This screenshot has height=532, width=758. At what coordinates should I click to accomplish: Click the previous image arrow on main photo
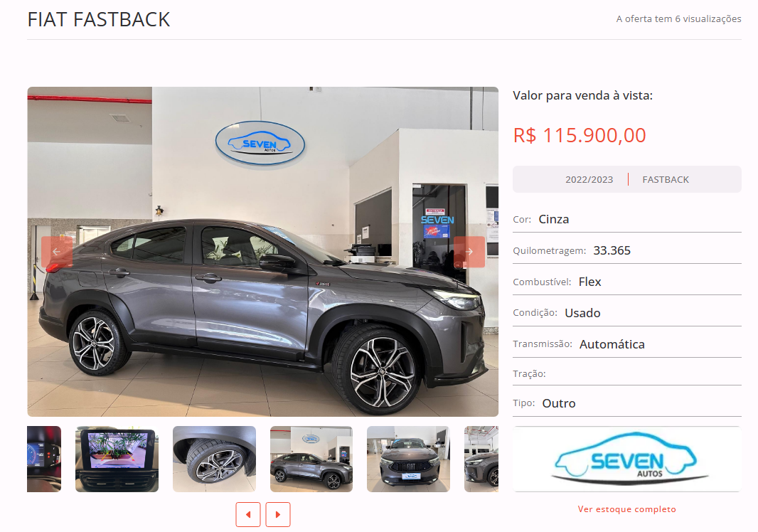(57, 252)
